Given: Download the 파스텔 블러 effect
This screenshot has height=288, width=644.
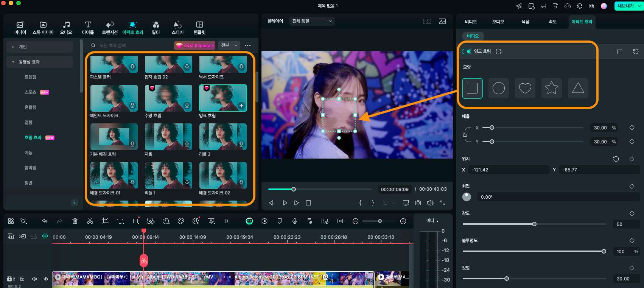Looking at the screenshot, I should (132, 67).
